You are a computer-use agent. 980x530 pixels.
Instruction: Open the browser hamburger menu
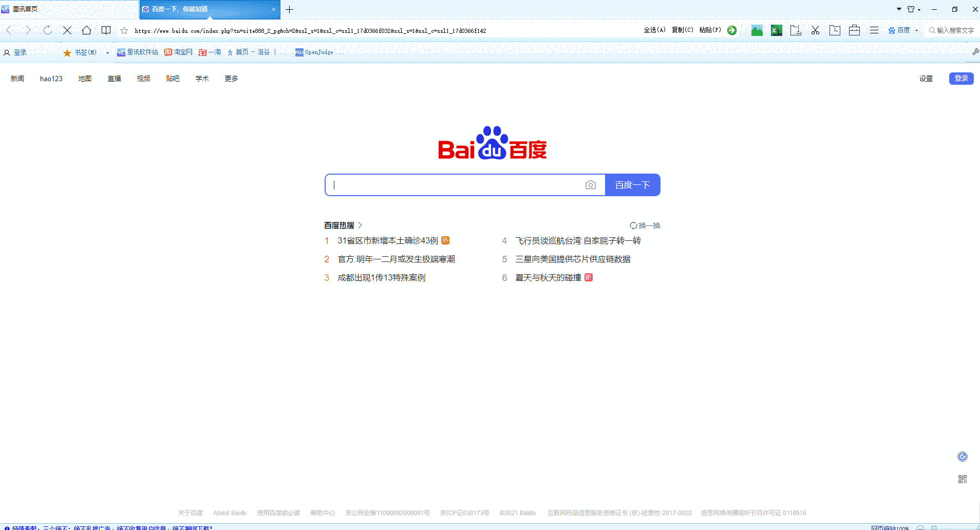tap(874, 30)
